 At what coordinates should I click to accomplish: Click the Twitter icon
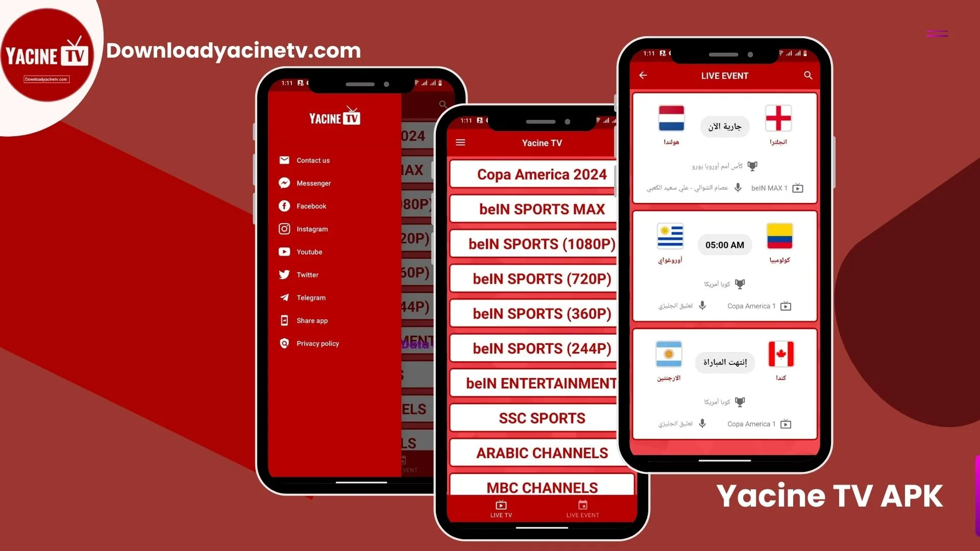pyautogui.click(x=284, y=274)
